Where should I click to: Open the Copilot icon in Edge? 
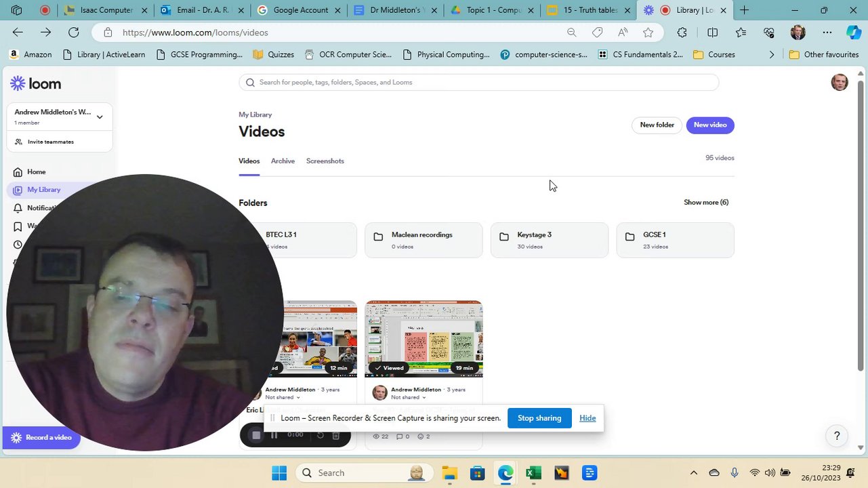[853, 33]
